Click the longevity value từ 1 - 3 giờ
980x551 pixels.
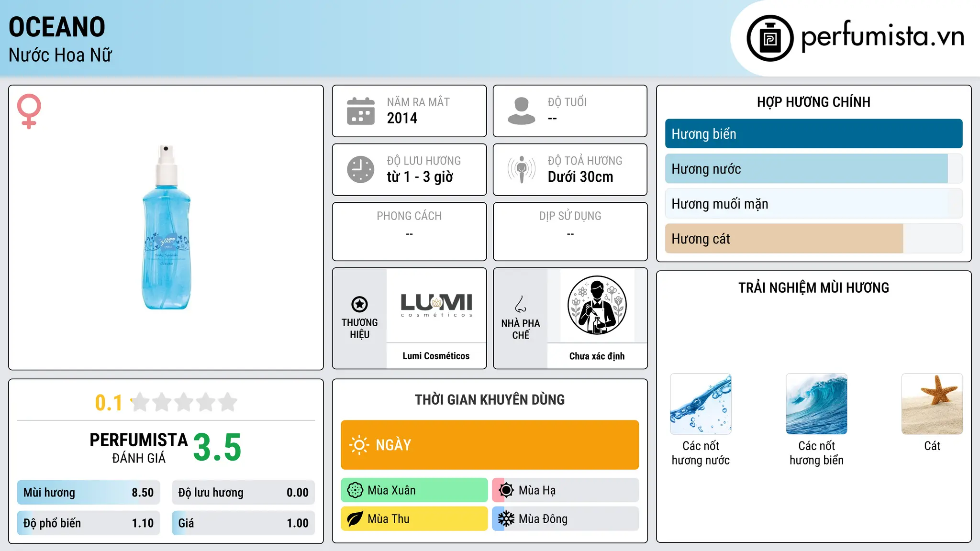420,177
